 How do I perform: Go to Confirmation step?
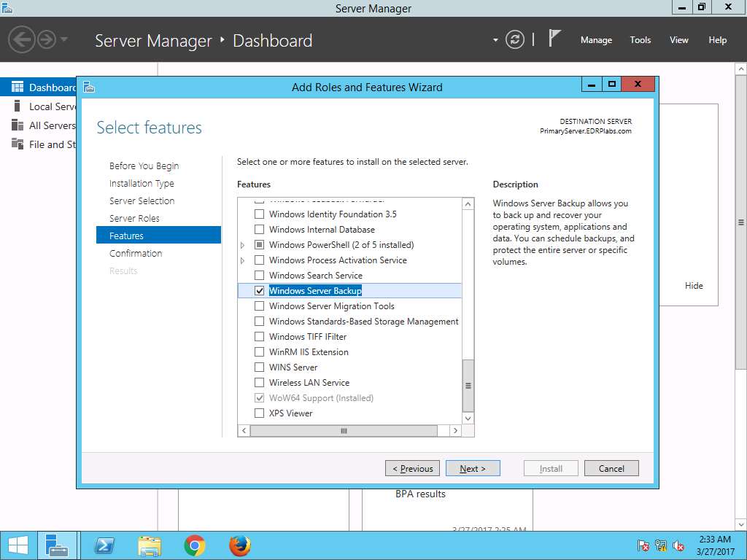click(136, 253)
